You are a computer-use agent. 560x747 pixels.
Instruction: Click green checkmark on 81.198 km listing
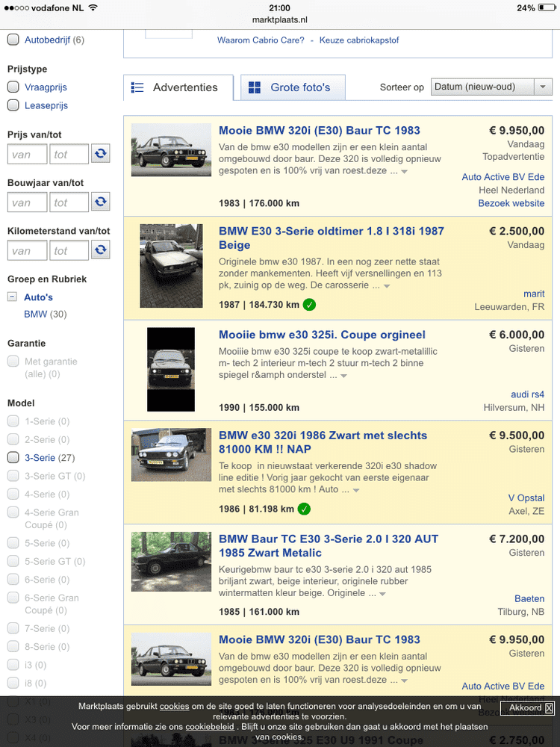coord(305,509)
